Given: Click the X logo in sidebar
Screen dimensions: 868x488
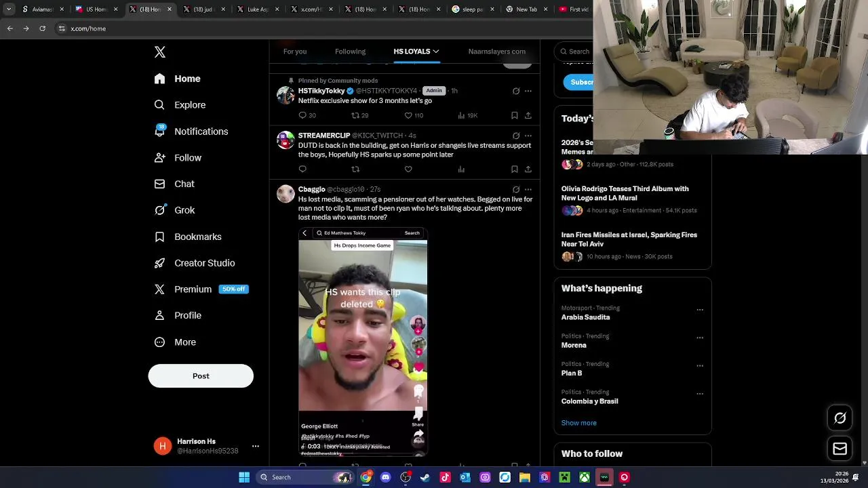Looking at the screenshot, I should coord(160,52).
